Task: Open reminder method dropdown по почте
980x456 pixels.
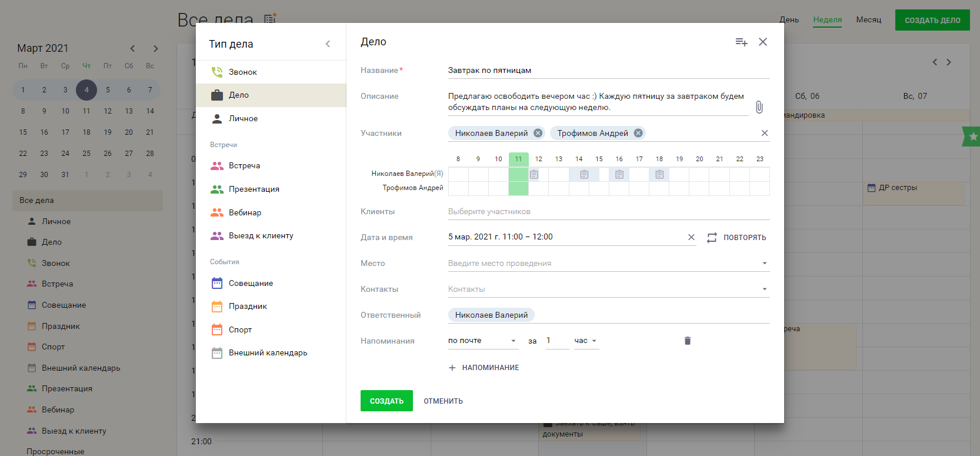Action: [483, 341]
